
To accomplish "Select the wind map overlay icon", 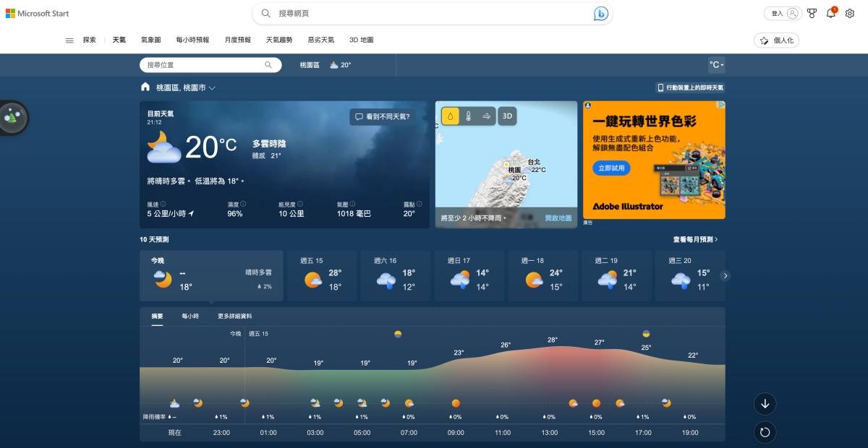I will 486,116.
